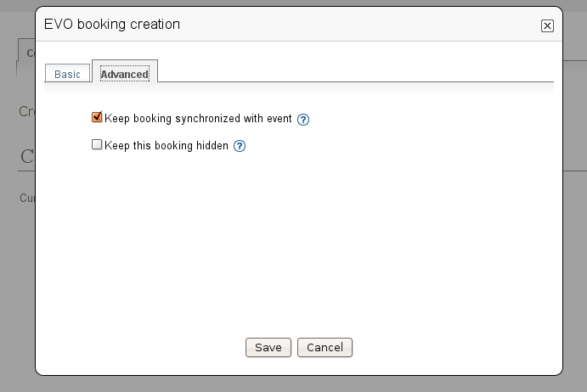This screenshot has height=392, width=587.
Task: Click the 'EVO booking creation' dialog title
Action: [x=112, y=25]
